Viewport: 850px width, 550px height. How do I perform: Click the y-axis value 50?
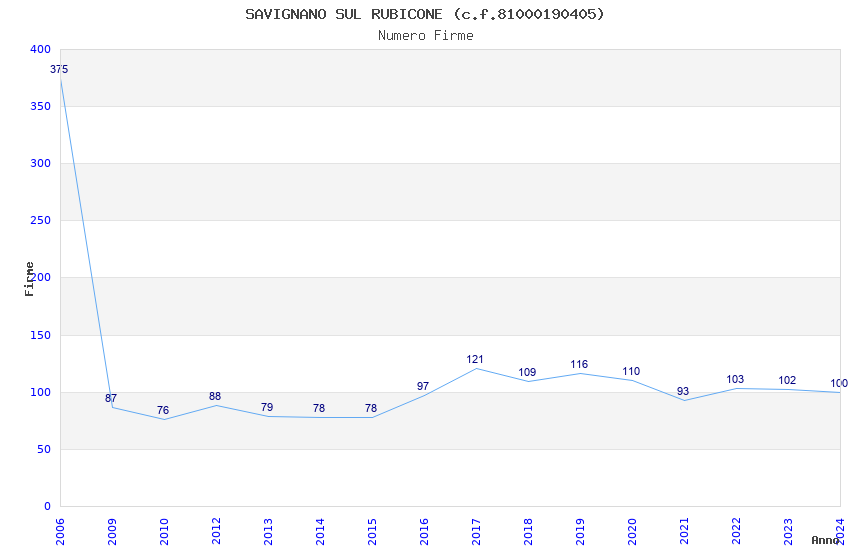tap(44, 449)
